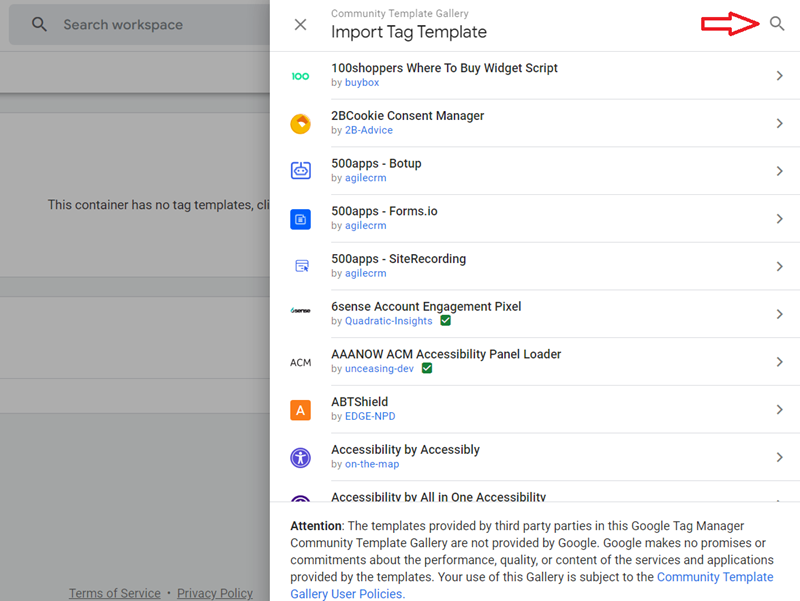Viewport: 800px width, 601px height.
Task: Click the Accessibility by Accessibly icon
Action: [x=300, y=457]
